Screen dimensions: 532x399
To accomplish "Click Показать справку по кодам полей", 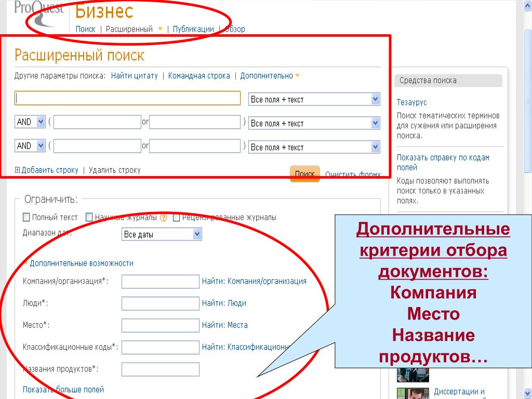I will pos(443,162).
